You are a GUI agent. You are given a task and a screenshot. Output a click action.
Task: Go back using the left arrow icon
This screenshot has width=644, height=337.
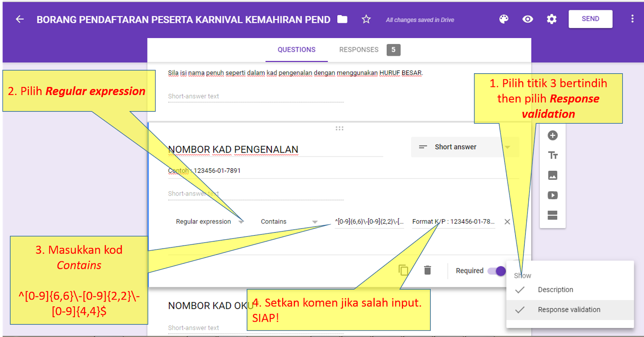(x=20, y=19)
